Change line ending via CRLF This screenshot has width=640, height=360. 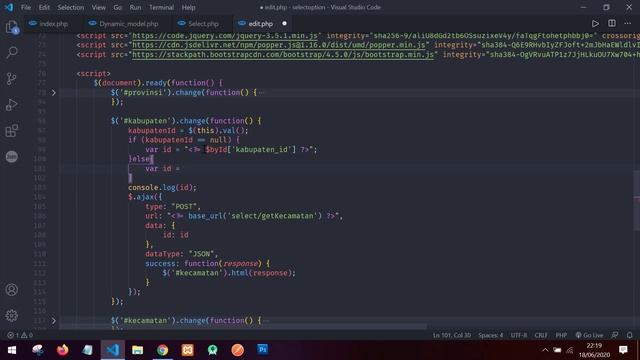click(541, 335)
